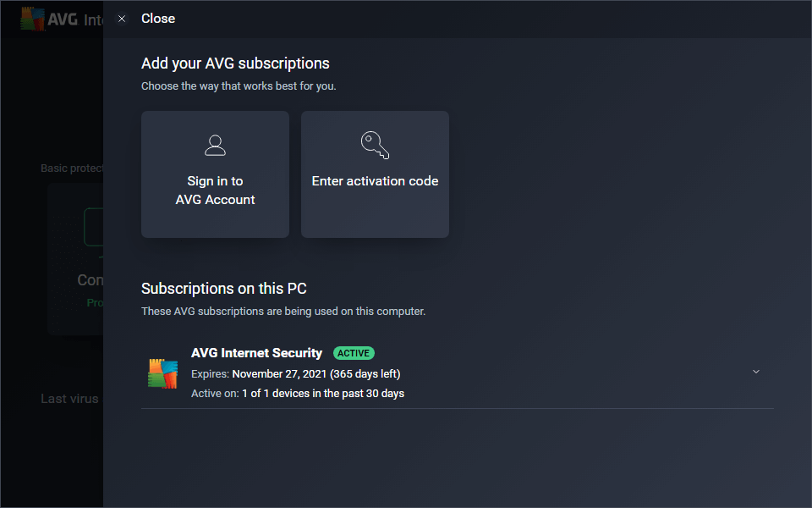The image size is (812, 508).
Task: Click the Choose the way description text
Action: pos(239,86)
